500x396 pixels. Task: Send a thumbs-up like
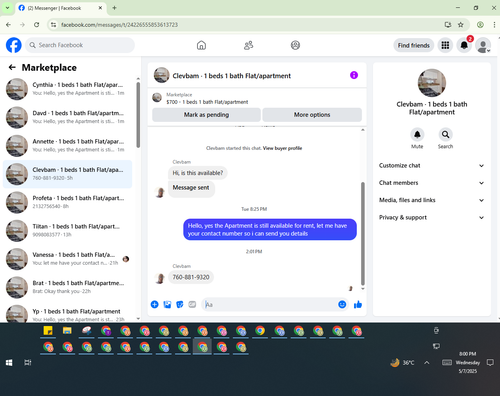[x=358, y=304]
